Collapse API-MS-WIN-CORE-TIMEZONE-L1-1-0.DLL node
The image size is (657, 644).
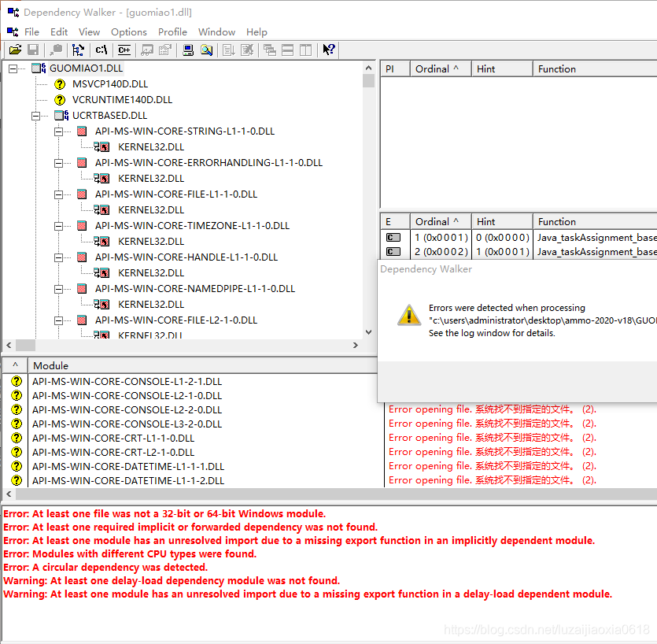(x=59, y=226)
